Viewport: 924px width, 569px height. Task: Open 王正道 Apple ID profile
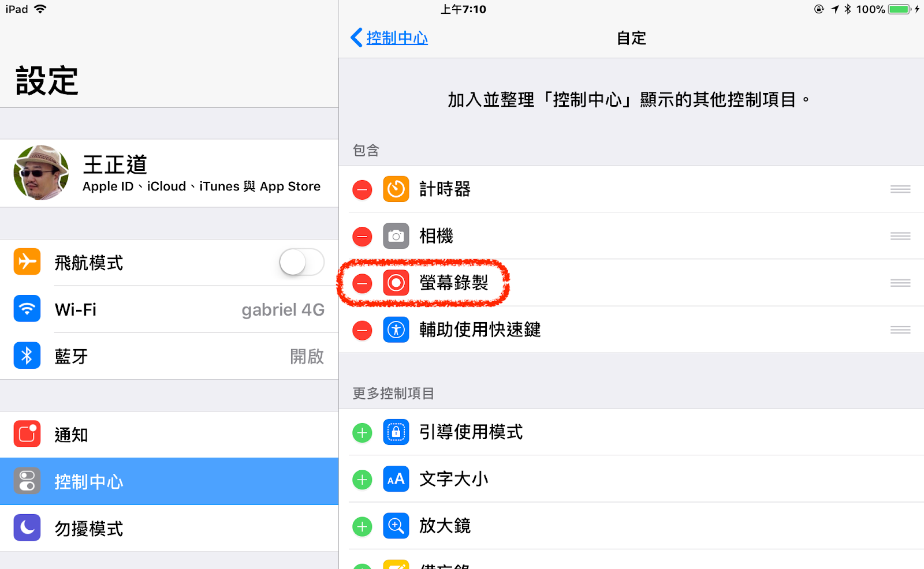169,173
